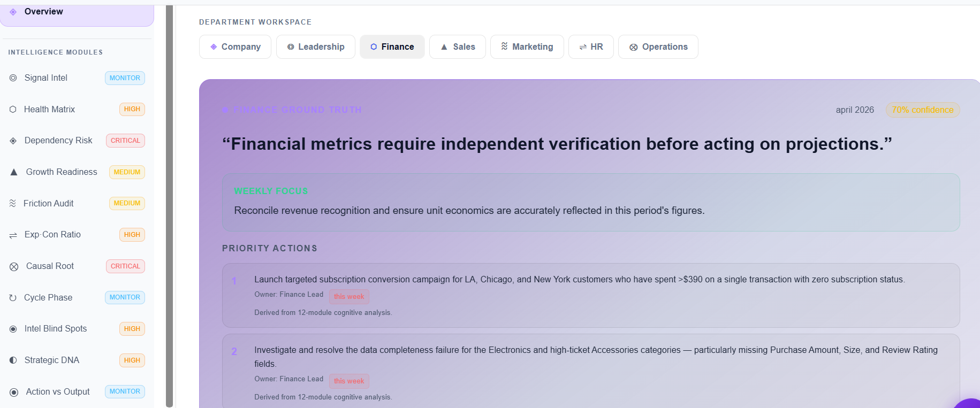The image size is (980, 408).
Task: Open the Marketing department tab
Action: 527,47
